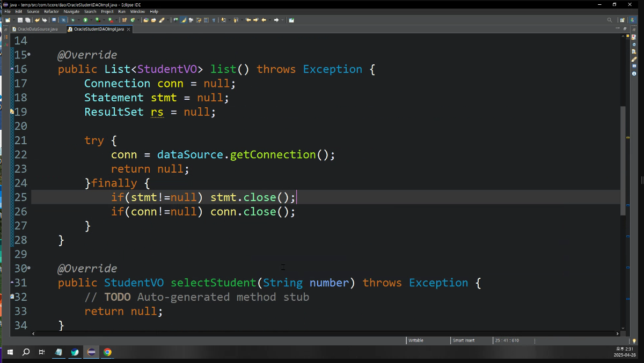Click the Smart Insert status field

(x=471, y=340)
